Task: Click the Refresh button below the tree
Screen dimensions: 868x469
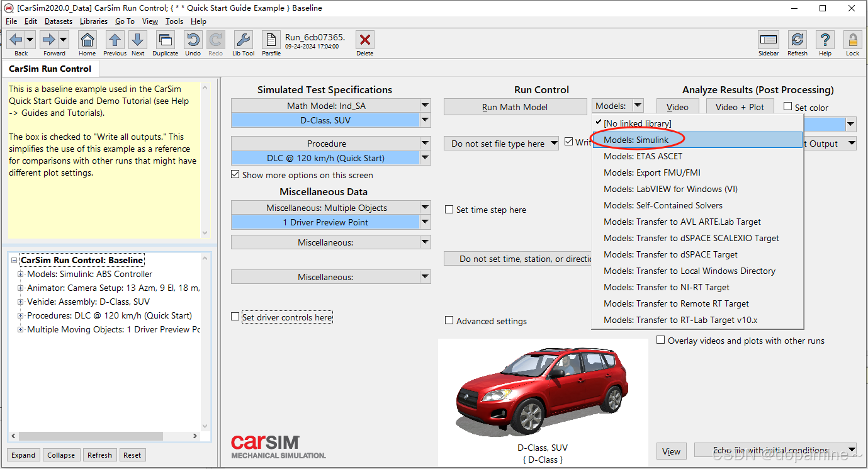Action: click(x=99, y=455)
